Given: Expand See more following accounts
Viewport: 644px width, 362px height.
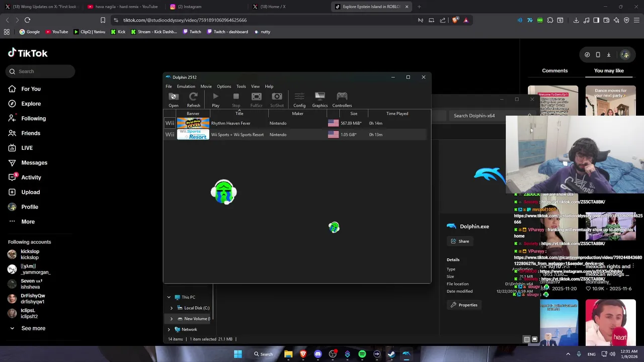Looking at the screenshot, I should tap(33, 328).
